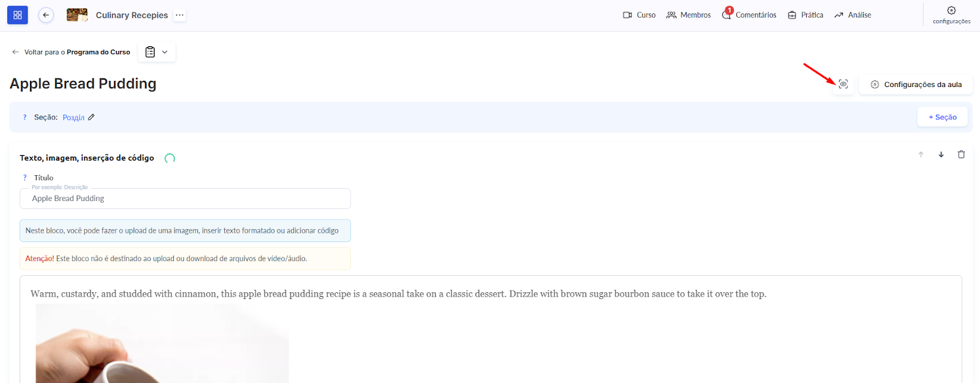
Task: Open Configurações da aula
Action: 916,85
